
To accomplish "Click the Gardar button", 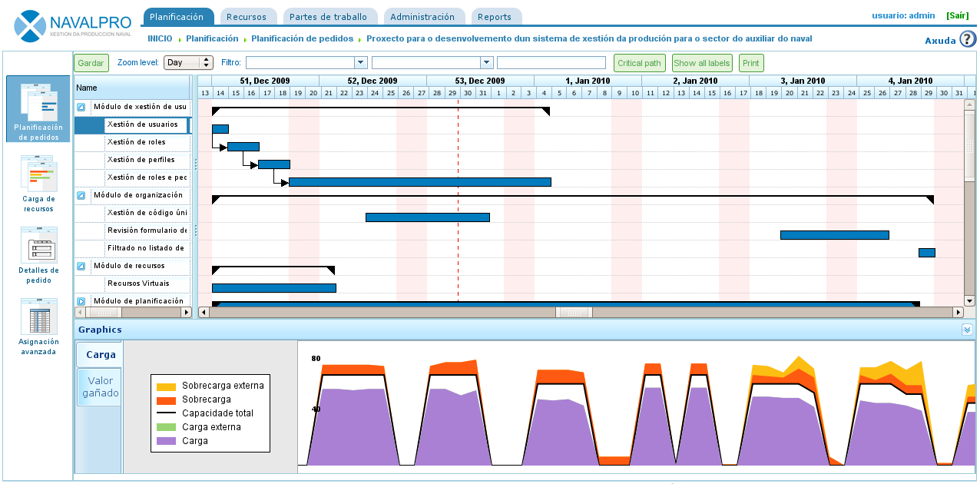I will coord(91,63).
